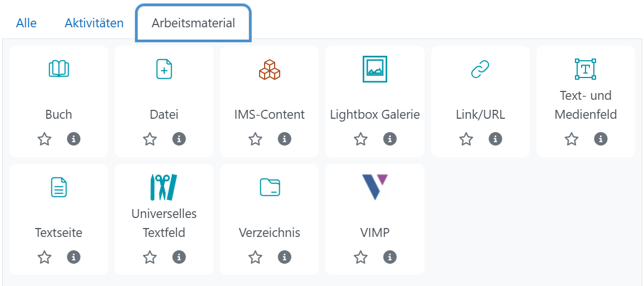View info about Textseite
Image resolution: width=644 pixels, height=286 pixels.
click(x=74, y=257)
